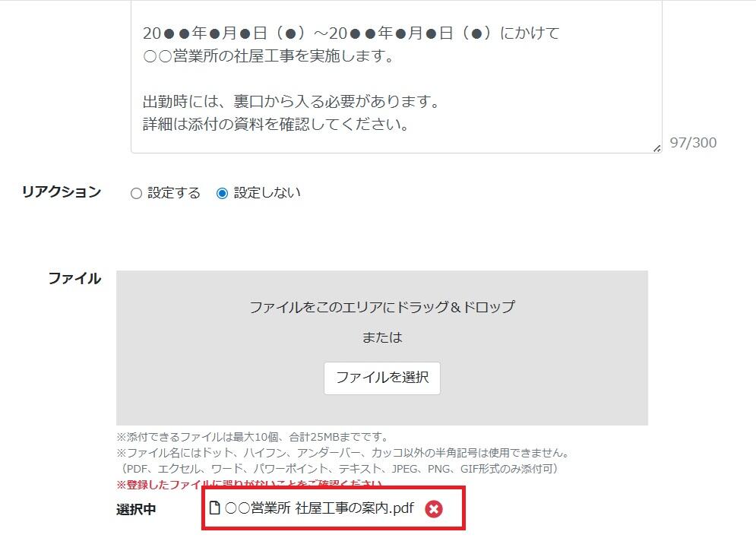Viewport: 756px width, 560px height.
Task: Place cursor in the 社屋工事を実施します message line
Action: click(268, 56)
